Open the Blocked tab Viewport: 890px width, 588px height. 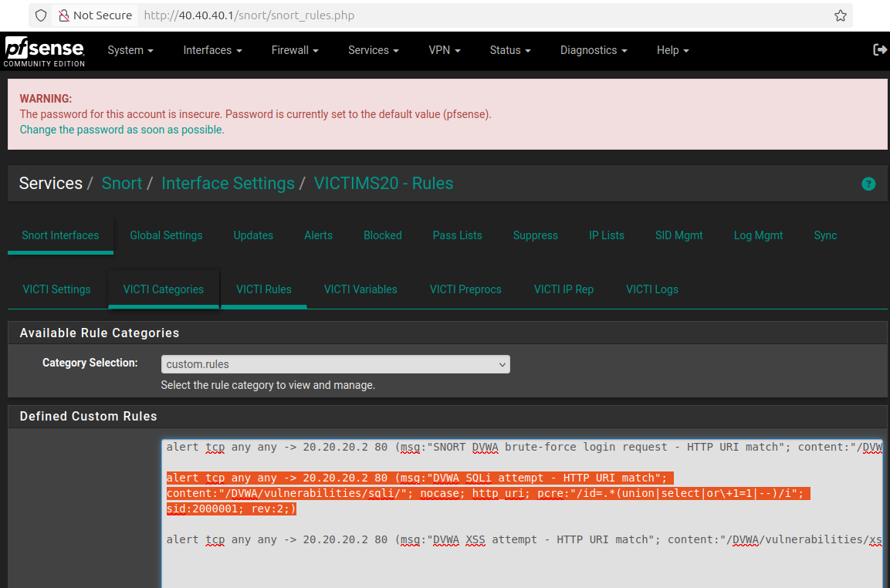[x=383, y=235]
